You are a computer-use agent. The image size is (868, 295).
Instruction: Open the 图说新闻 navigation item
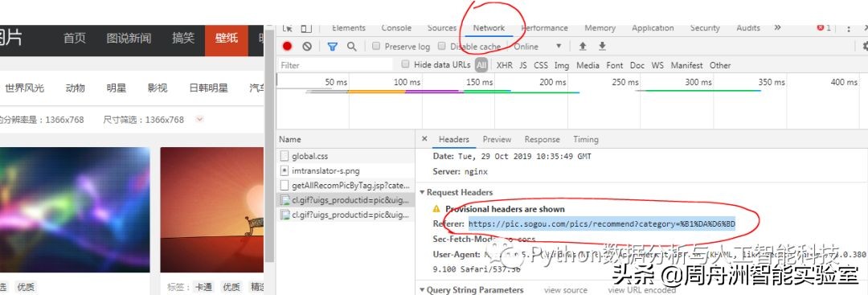pyautogui.click(x=129, y=39)
